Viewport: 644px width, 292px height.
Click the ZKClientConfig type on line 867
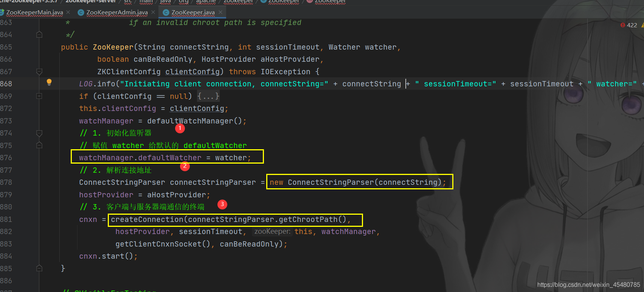[x=129, y=72]
